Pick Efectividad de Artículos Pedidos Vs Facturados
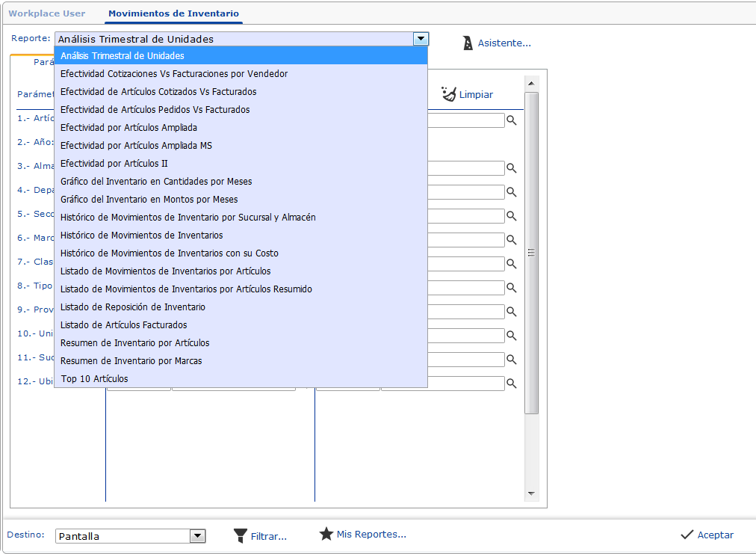Viewport: 756px width, 554px height. (241, 110)
